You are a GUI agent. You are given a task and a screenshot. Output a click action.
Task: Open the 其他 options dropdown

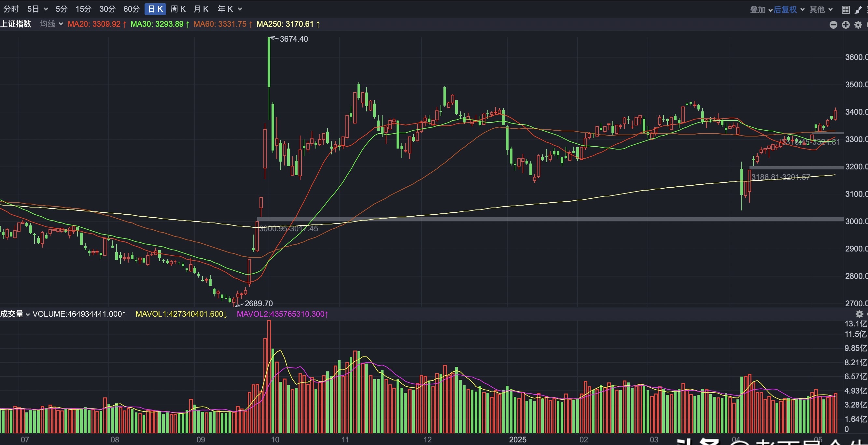tap(821, 9)
